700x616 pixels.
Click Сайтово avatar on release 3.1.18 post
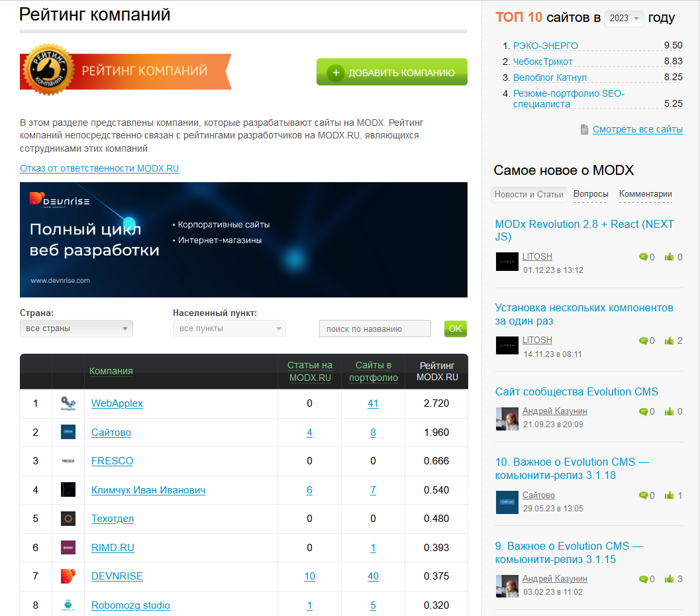pos(507,502)
